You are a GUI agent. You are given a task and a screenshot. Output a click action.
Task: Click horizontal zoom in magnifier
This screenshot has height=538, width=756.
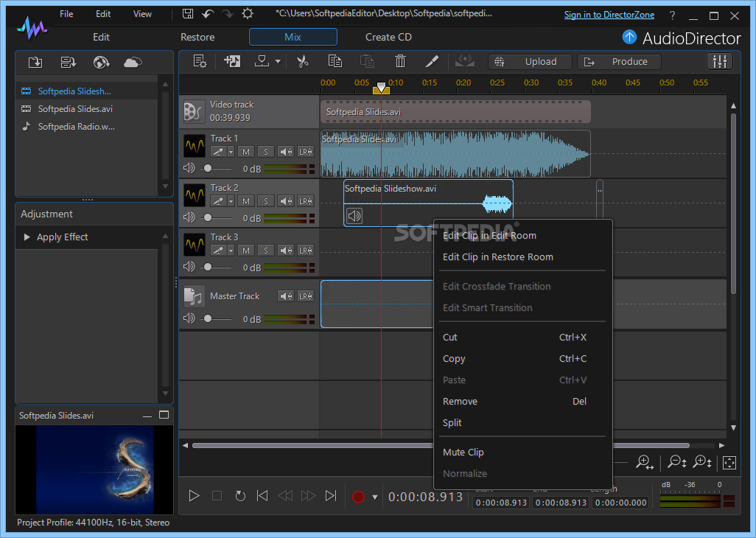[x=645, y=462]
